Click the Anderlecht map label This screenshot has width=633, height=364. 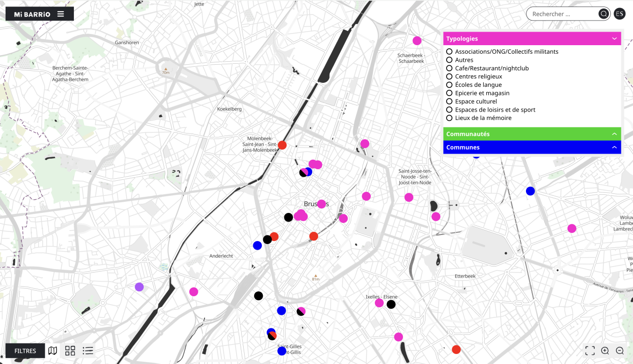[x=221, y=256]
